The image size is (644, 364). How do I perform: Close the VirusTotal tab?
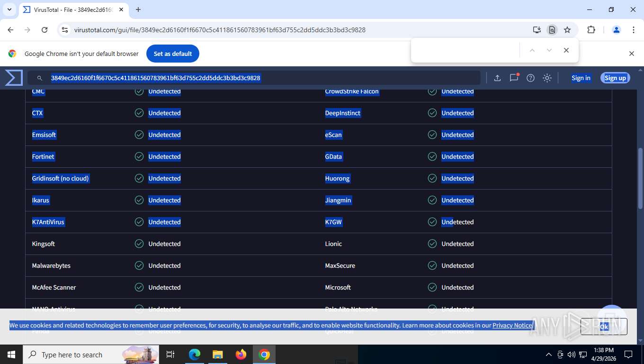click(x=121, y=9)
